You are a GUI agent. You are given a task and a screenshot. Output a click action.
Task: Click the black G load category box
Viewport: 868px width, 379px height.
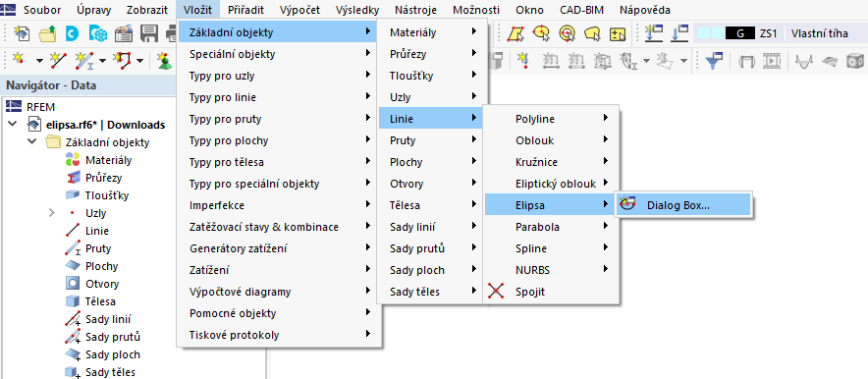(x=740, y=33)
